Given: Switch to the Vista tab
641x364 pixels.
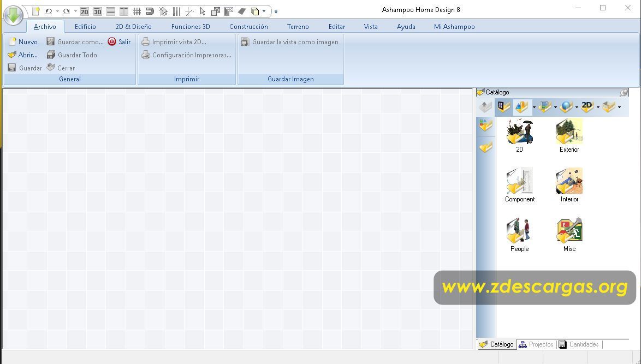Looking at the screenshot, I should (x=371, y=27).
